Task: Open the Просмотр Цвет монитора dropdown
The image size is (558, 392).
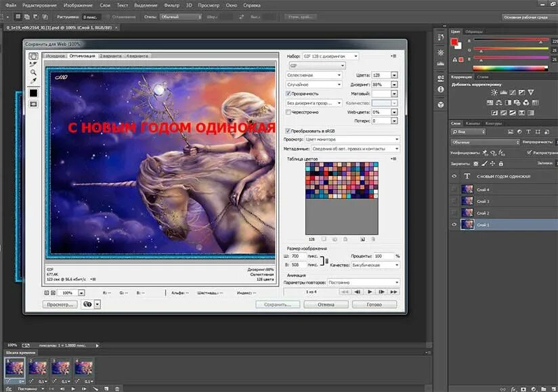Action: tap(352, 139)
